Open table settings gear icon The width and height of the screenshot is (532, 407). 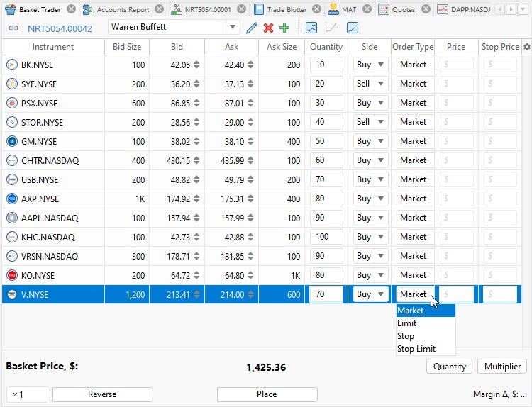click(x=526, y=47)
